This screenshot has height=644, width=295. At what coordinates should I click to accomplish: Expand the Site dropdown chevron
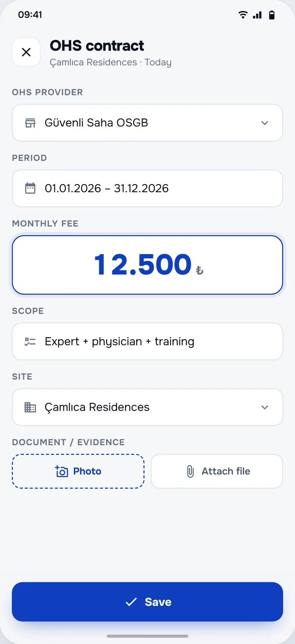[x=265, y=407]
